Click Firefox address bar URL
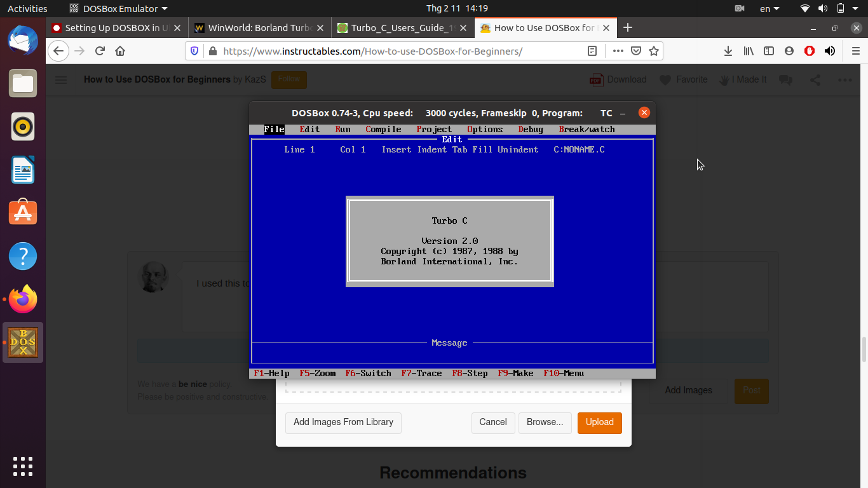868x488 pixels. pos(373,51)
